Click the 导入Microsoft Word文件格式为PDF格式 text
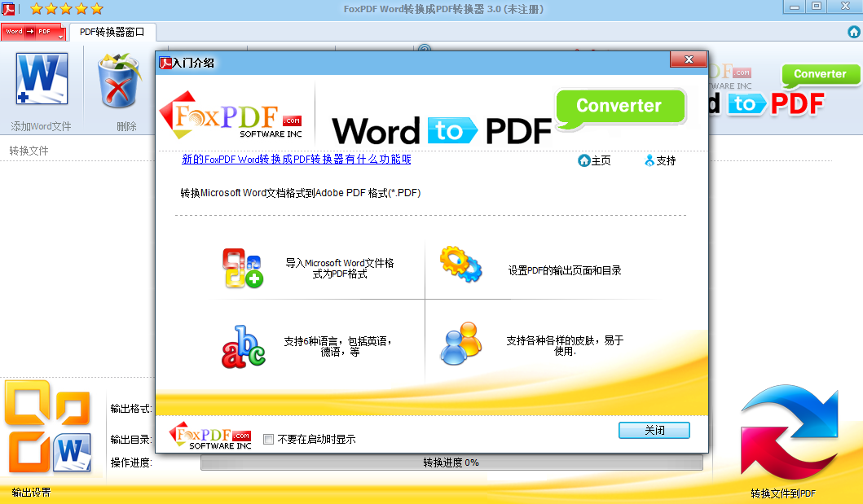Viewport: 863px width, 504px height. click(x=340, y=268)
